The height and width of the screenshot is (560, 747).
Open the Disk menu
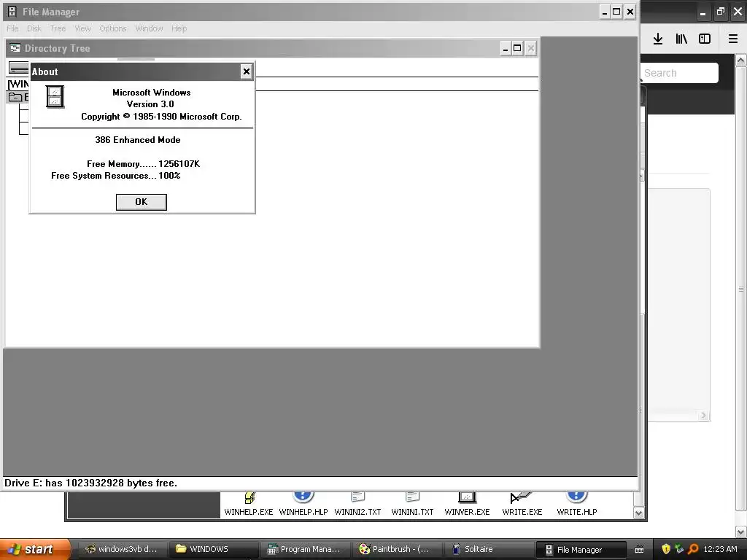click(x=34, y=28)
